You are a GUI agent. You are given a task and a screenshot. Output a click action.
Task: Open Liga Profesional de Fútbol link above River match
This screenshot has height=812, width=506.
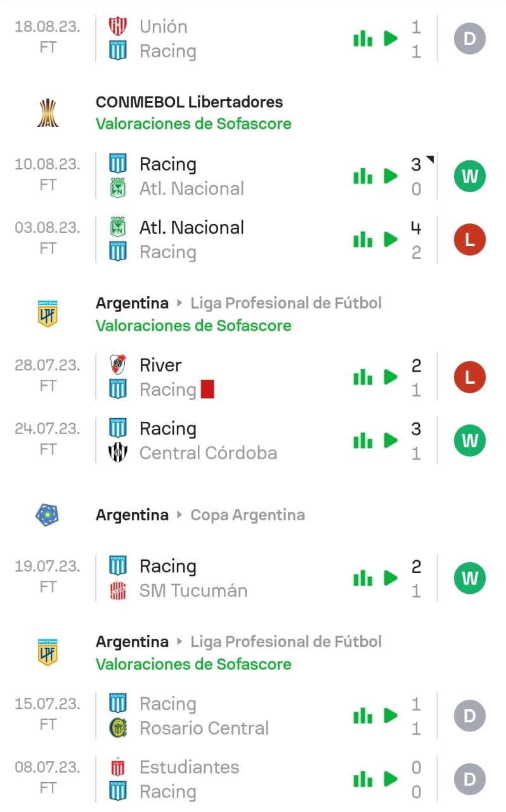[x=286, y=303]
